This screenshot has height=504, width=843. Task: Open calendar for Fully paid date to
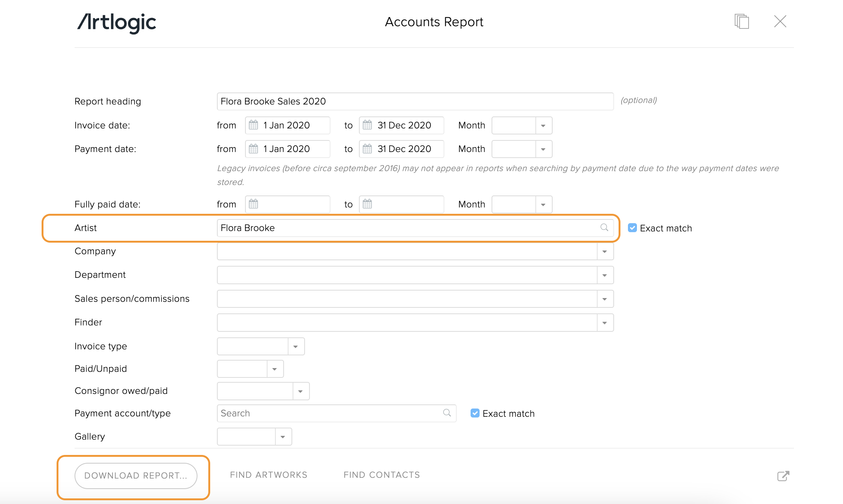tap(368, 204)
